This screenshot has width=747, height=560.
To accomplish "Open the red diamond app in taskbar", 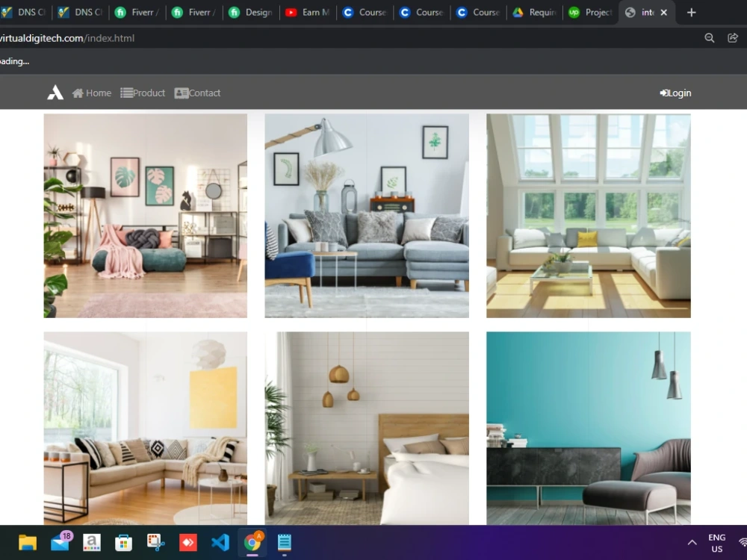I will click(188, 542).
